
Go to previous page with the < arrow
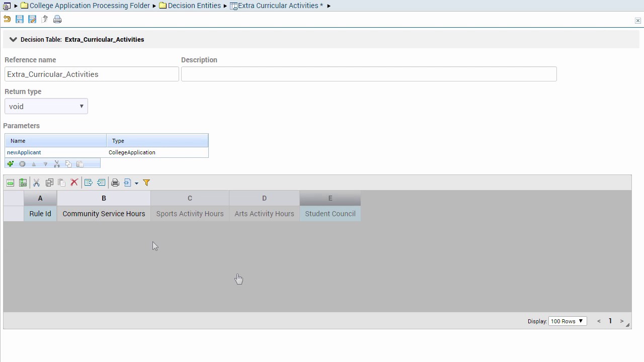[x=599, y=321]
